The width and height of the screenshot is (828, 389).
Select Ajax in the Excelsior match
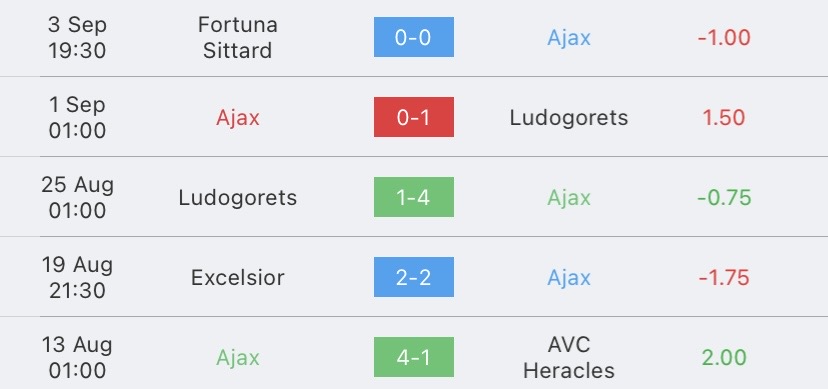click(569, 278)
